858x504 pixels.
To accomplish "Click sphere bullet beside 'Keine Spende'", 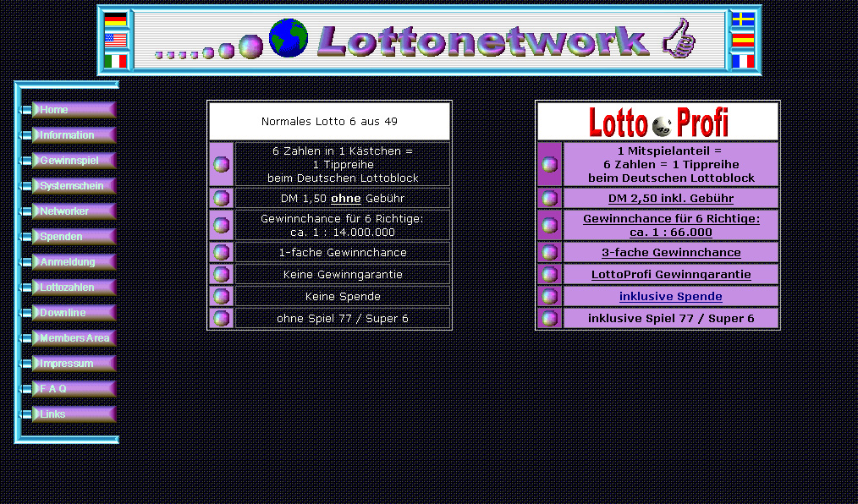I will pos(221,296).
